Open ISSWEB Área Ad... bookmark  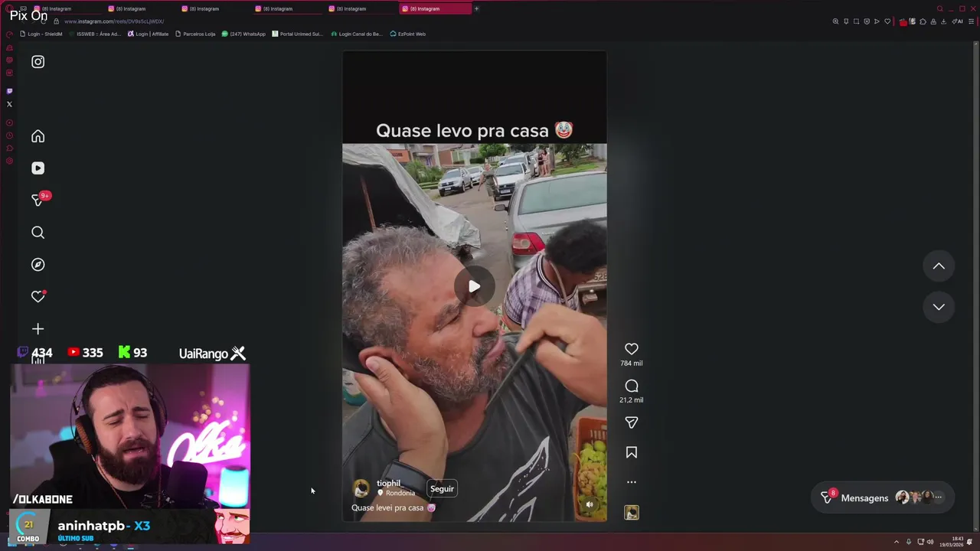pyautogui.click(x=94, y=34)
